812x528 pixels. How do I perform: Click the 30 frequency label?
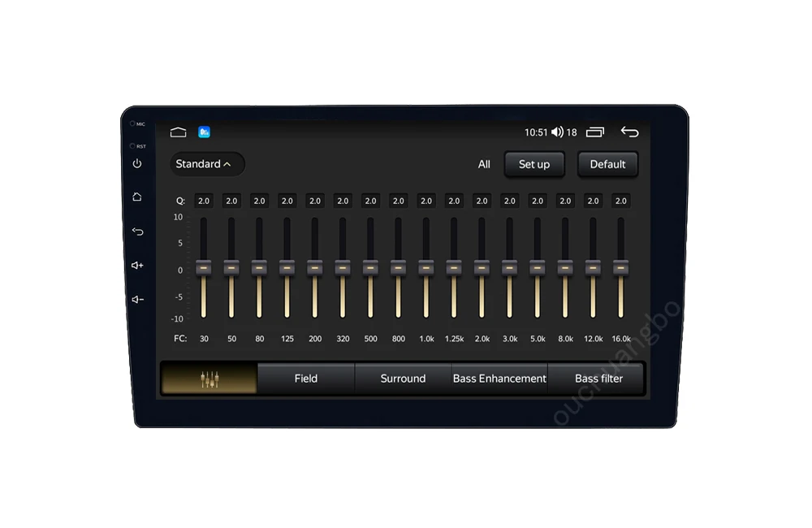(x=204, y=339)
